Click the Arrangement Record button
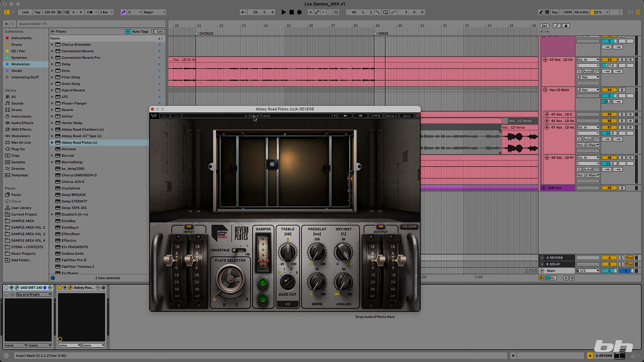 (x=300, y=12)
